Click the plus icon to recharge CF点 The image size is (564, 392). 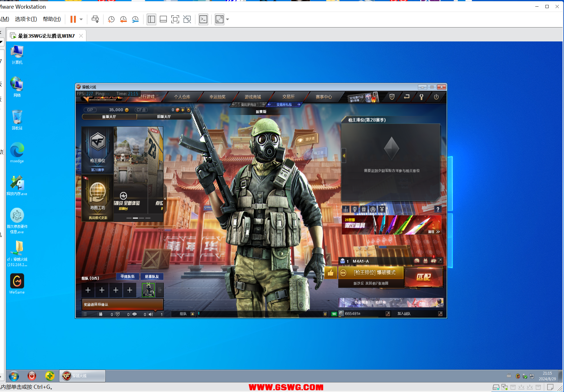point(183,110)
